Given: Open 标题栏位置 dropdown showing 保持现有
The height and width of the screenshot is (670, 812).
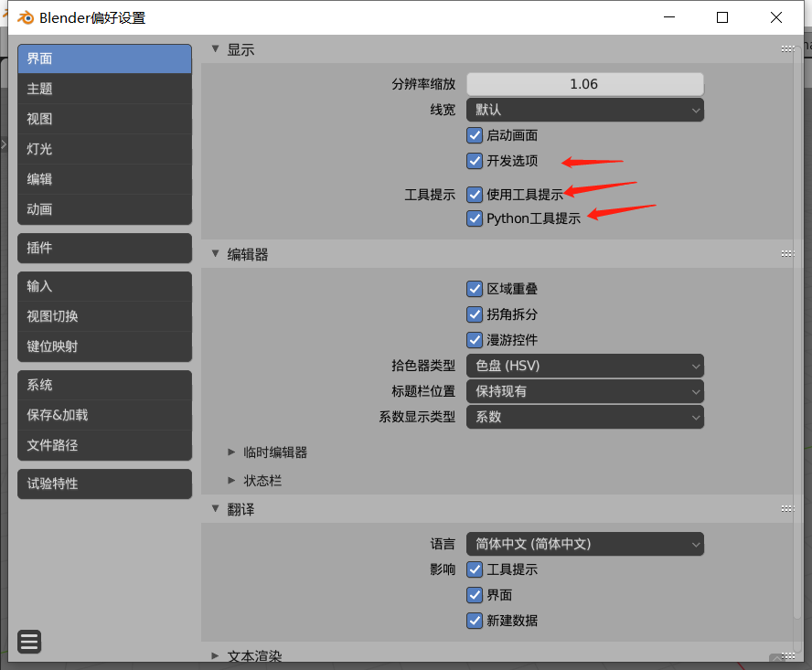Looking at the screenshot, I should point(585,391).
